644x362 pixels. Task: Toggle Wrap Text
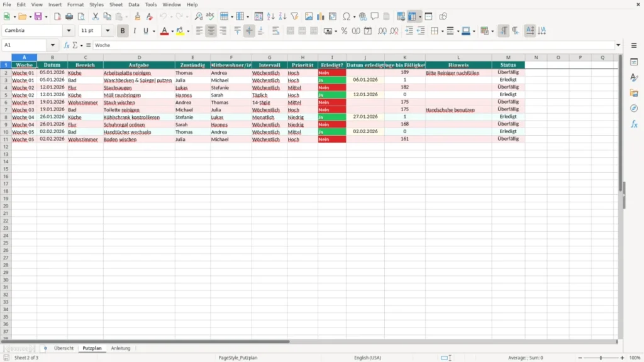pos(275,31)
